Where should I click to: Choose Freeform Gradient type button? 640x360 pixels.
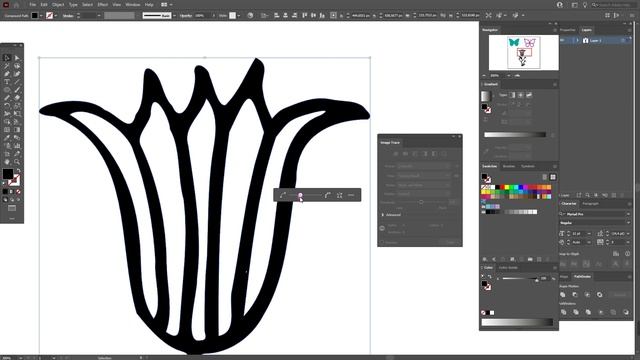[x=529, y=95]
